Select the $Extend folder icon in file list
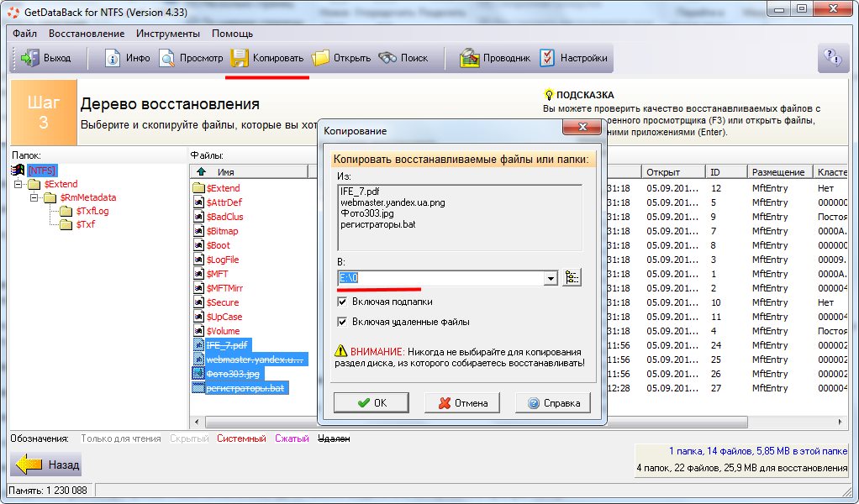The image size is (859, 504). [x=198, y=188]
